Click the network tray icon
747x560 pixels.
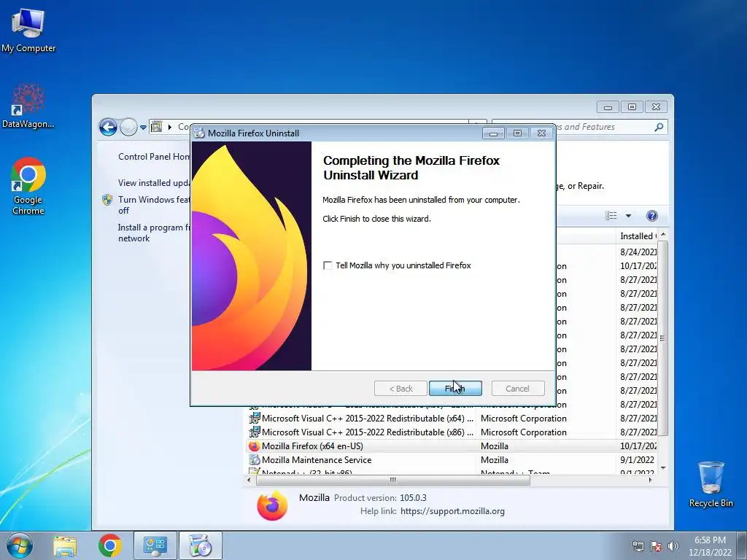pyautogui.click(x=638, y=546)
